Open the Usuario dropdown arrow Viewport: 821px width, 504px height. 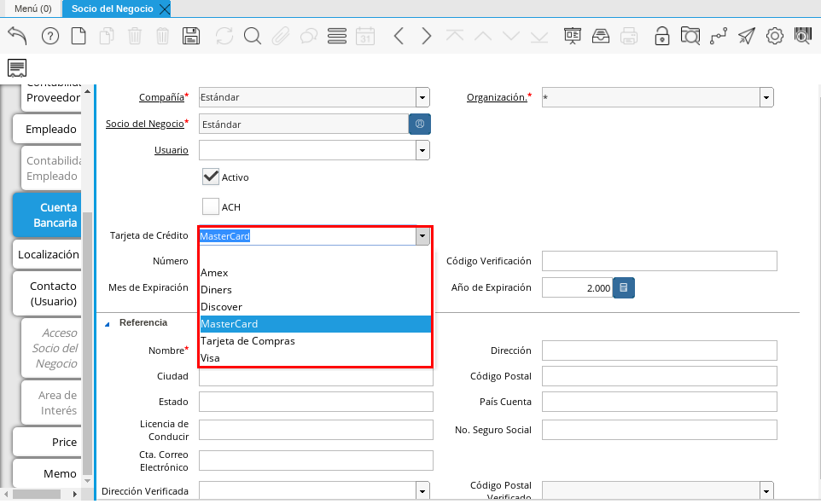point(422,151)
